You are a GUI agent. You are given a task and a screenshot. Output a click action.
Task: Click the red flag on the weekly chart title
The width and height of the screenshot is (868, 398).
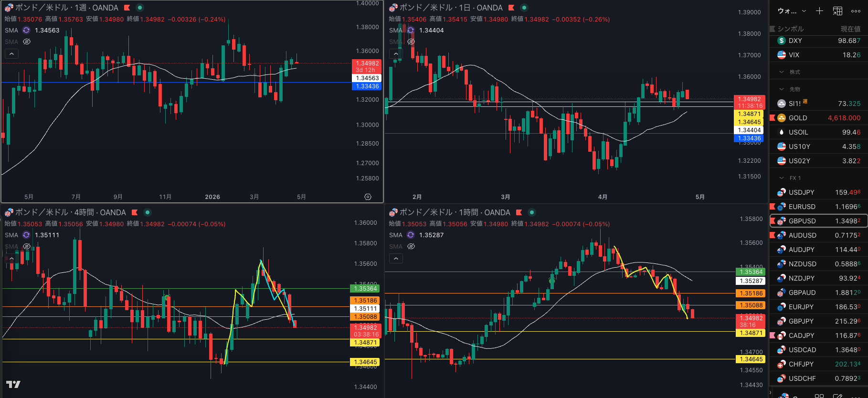click(127, 8)
